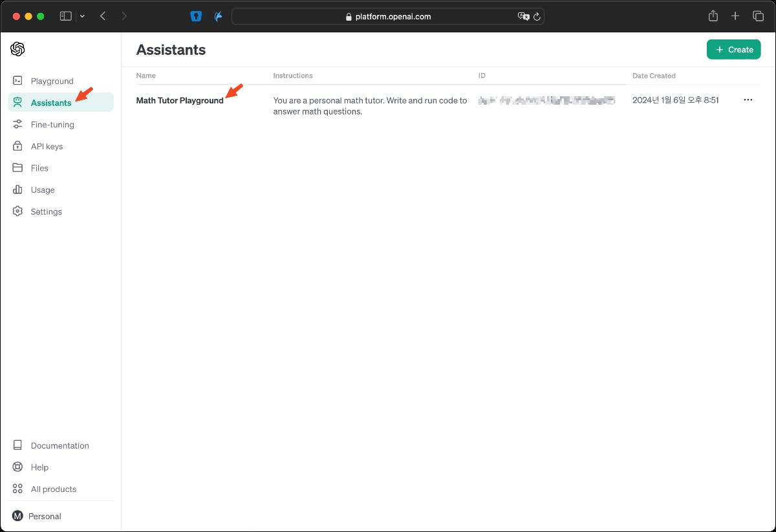This screenshot has width=776, height=532.
Task: Click the M avatar for Personal account
Action: 17,516
